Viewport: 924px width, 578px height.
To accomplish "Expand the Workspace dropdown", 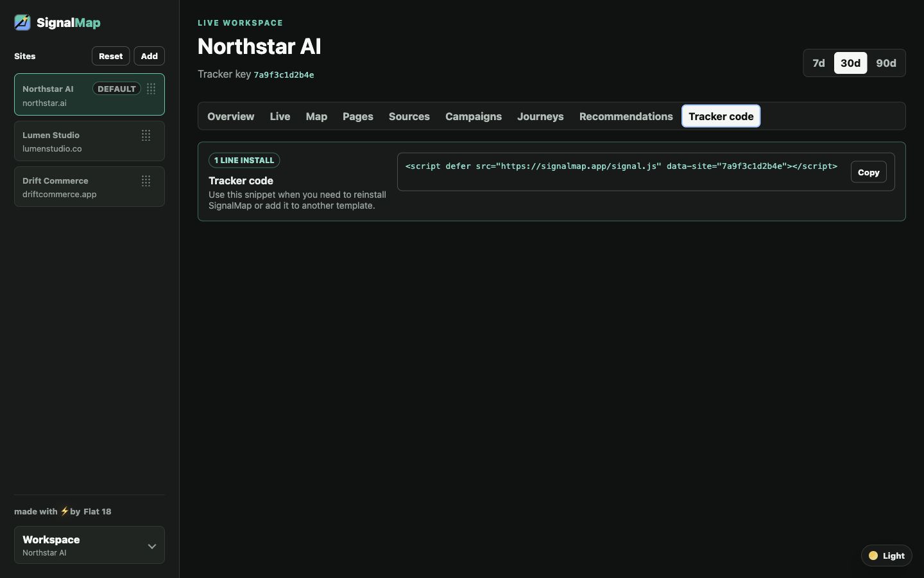I will point(89,545).
